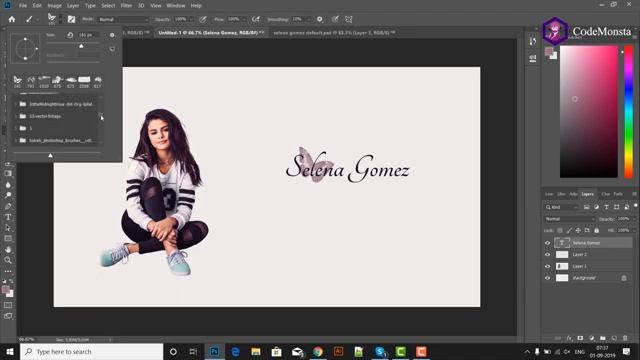Expand the first brush folder in list
Screen dimensions: 640x360
tap(16, 104)
